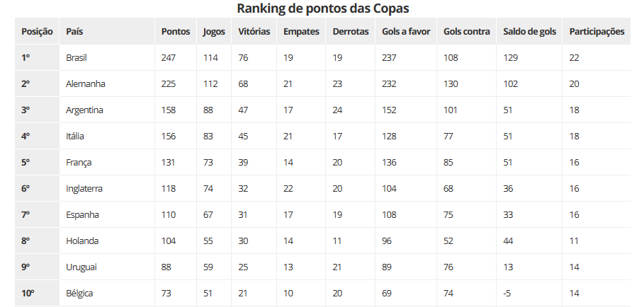Click on Itália in the table
This screenshot has height=307, width=644.
(x=74, y=136)
